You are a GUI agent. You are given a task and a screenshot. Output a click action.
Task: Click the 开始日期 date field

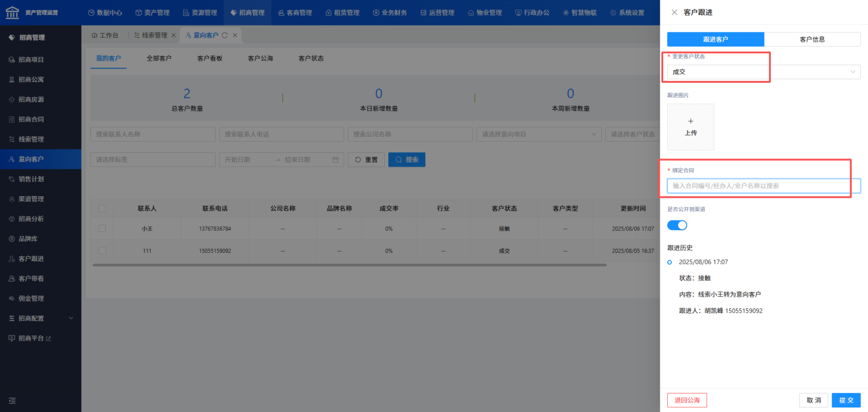(246, 160)
